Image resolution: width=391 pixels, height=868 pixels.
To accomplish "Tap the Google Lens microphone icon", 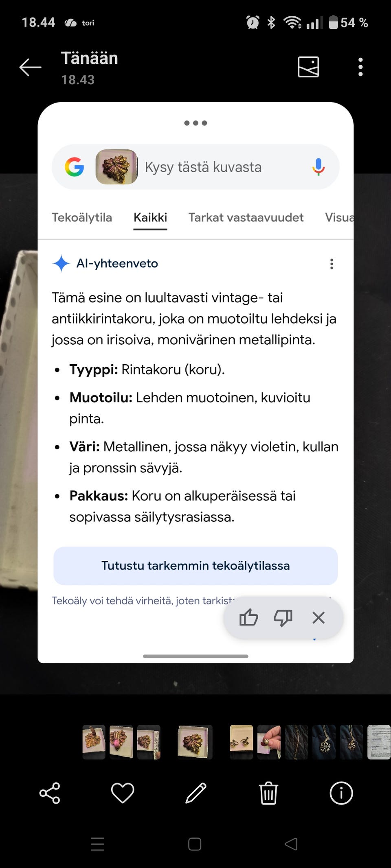I will (x=319, y=167).
